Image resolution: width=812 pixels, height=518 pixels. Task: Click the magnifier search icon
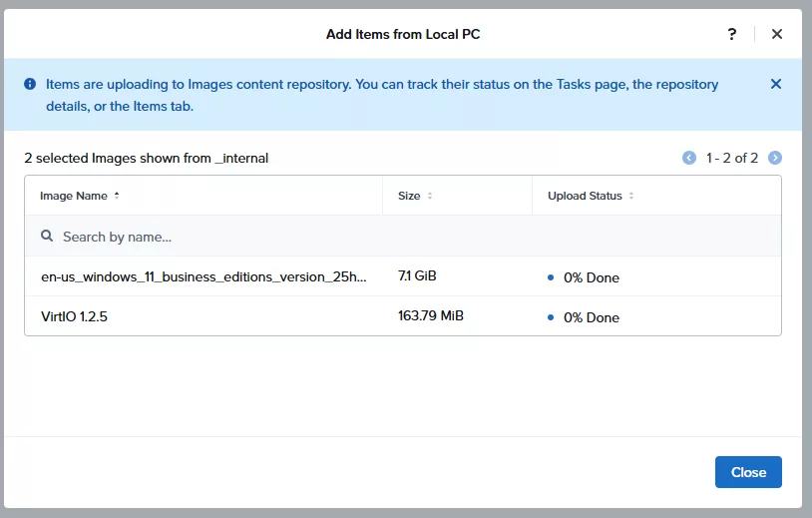47,237
